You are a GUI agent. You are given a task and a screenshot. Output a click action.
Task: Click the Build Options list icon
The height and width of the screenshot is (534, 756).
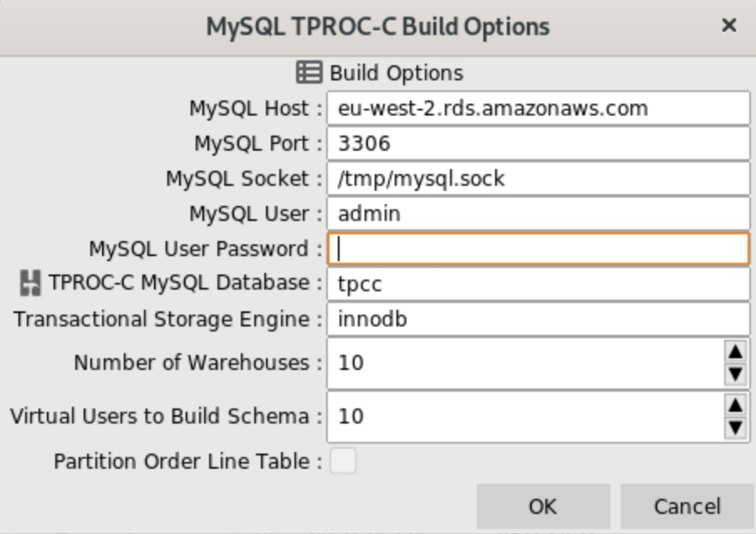point(309,73)
